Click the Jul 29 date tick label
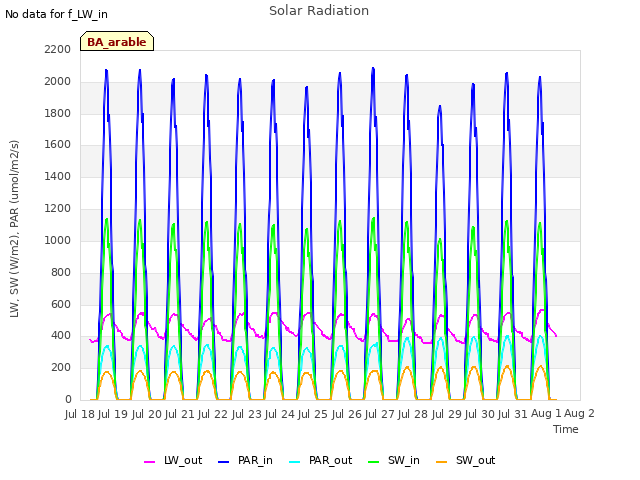This screenshot has width=640, height=480. pyautogui.click(x=447, y=414)
